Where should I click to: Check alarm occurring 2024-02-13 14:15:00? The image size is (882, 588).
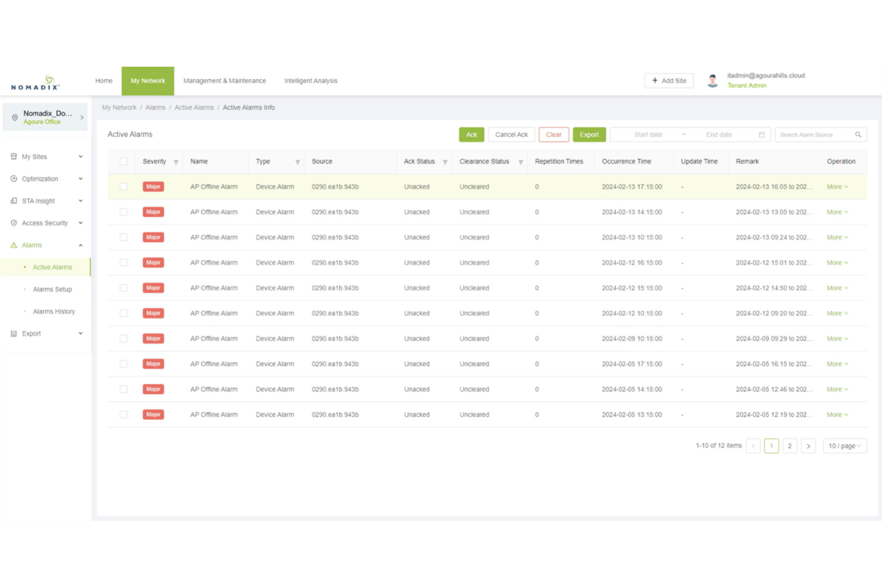click(123, 212)
